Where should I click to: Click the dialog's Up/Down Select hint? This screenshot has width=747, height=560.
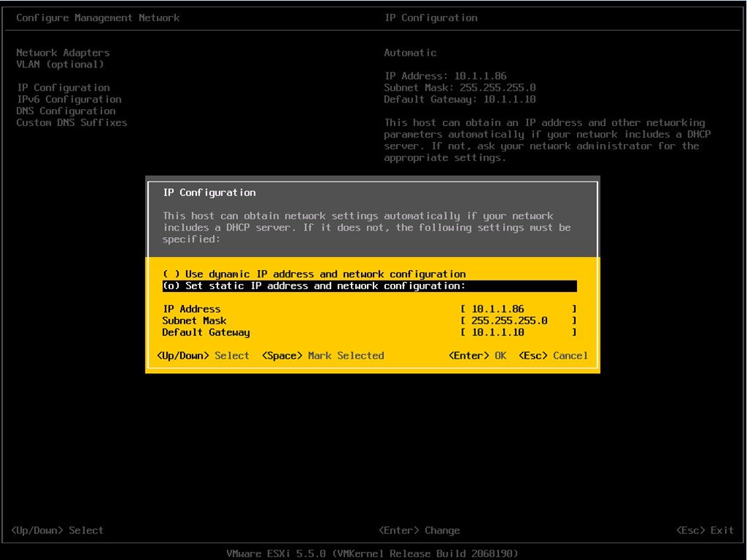click(203, 356)
